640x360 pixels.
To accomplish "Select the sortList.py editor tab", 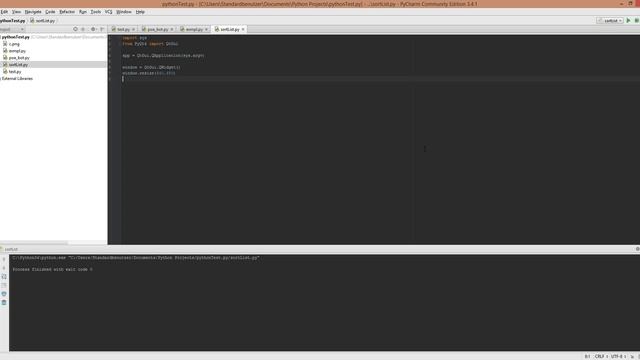I will tap(229, 29).
